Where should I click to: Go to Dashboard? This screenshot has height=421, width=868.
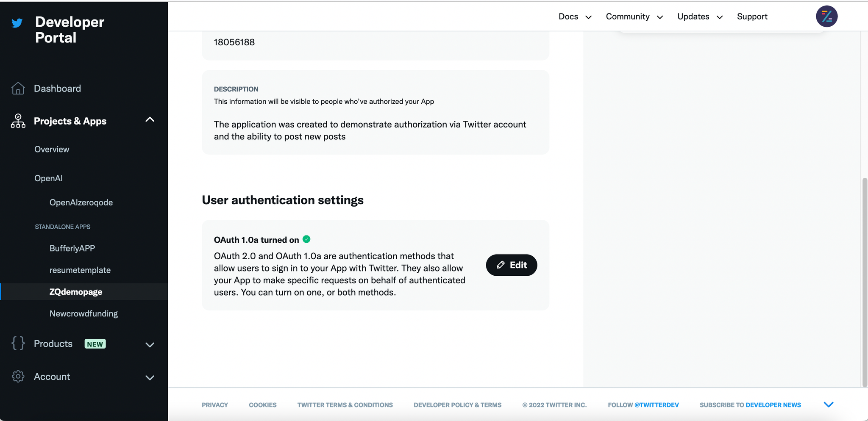(57, 88)
